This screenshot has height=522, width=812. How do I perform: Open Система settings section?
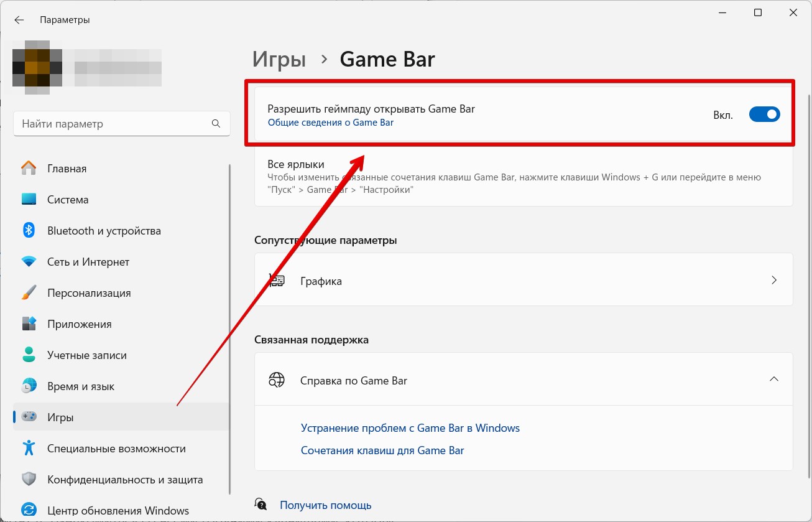pyautogui.click(x=121, y=200)
